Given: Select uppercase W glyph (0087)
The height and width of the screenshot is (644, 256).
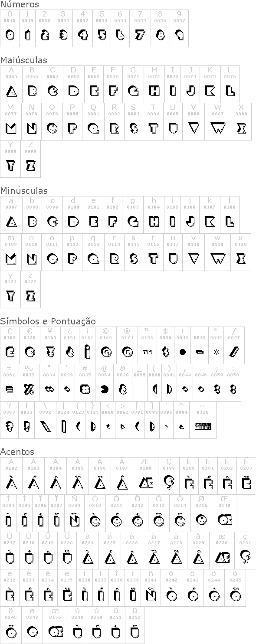Looking at the screenshot, I should point(218,128).
